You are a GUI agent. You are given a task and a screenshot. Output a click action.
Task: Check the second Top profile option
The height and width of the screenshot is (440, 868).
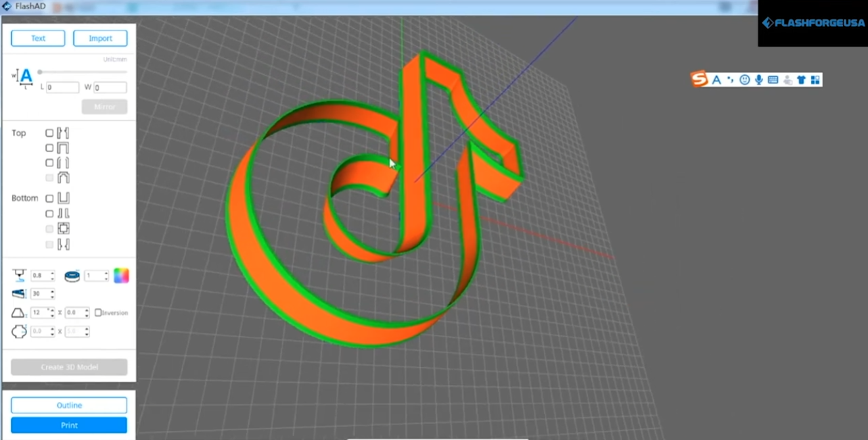click(x=49, y=148)
